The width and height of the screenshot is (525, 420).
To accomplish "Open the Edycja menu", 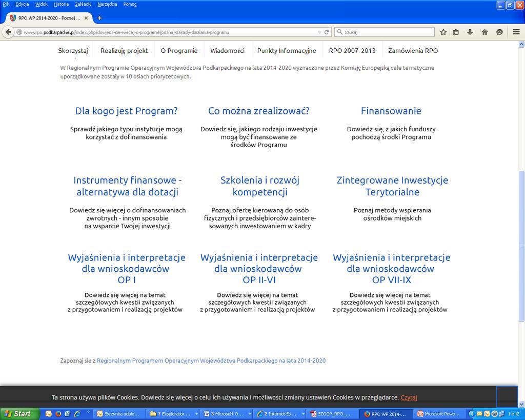I will [x=22, y=4].
